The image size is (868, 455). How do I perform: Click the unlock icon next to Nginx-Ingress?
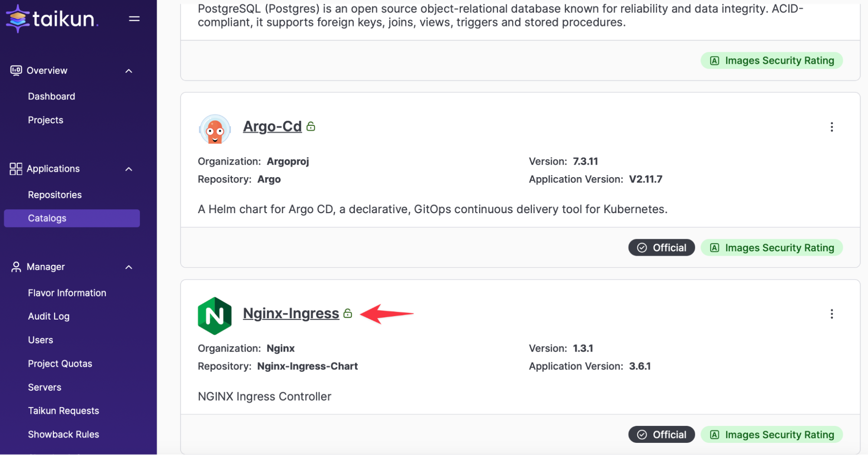tap(348, 313)
